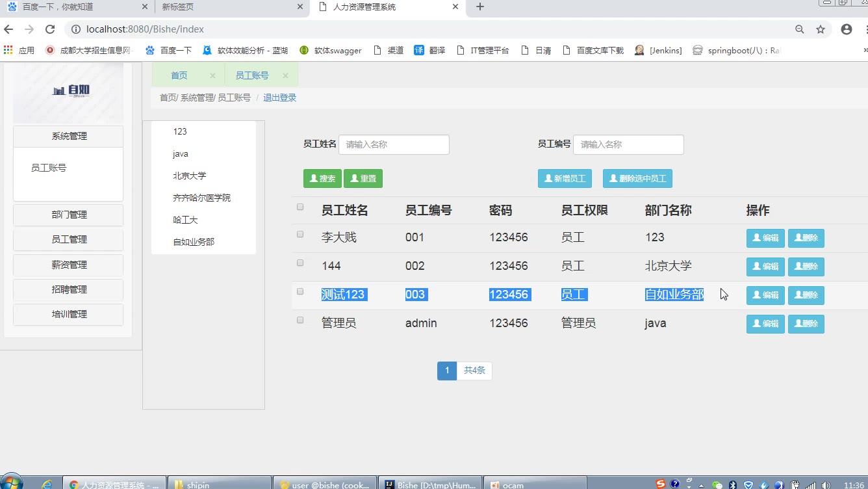Focus the 员工编号 input field
Screen dimensions: 868x489
[629, 144]
